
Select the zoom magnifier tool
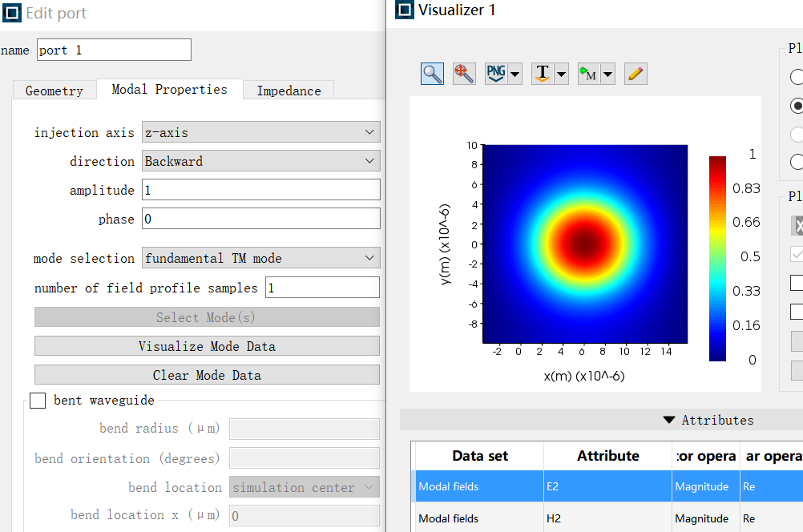coord(433,74)
